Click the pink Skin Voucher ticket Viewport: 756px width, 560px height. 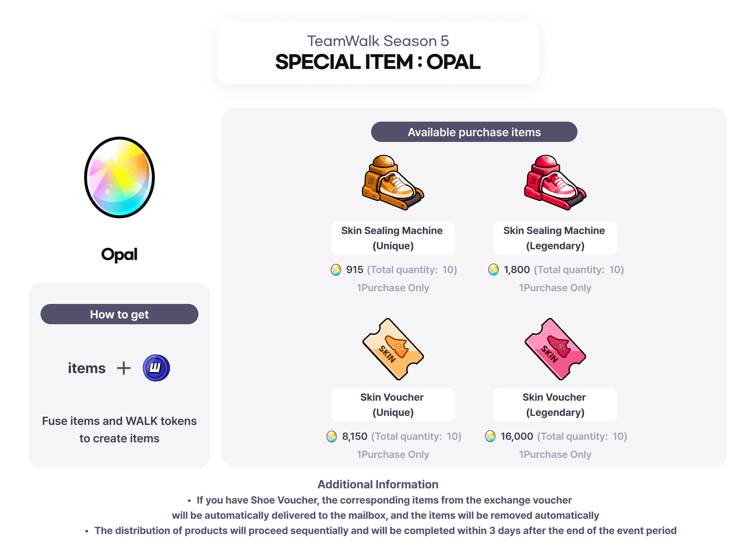point(555,349)
